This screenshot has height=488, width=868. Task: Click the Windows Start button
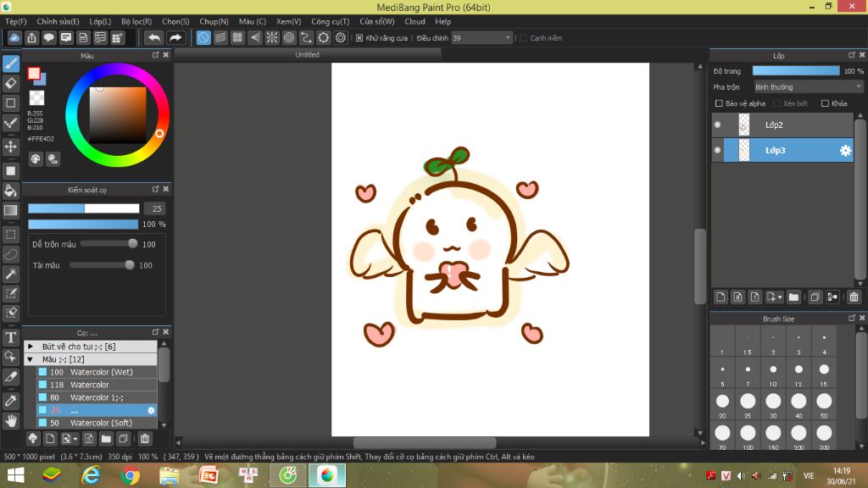click(x=15, y=475)
